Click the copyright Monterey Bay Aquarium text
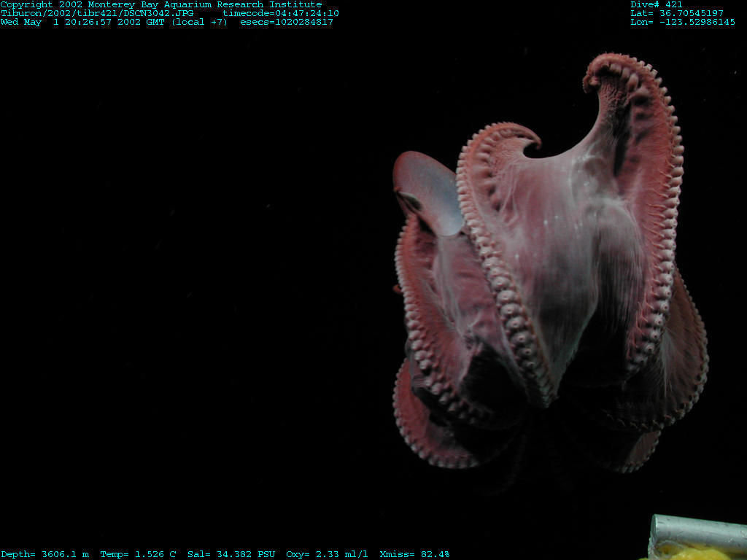 click(160, 4)
